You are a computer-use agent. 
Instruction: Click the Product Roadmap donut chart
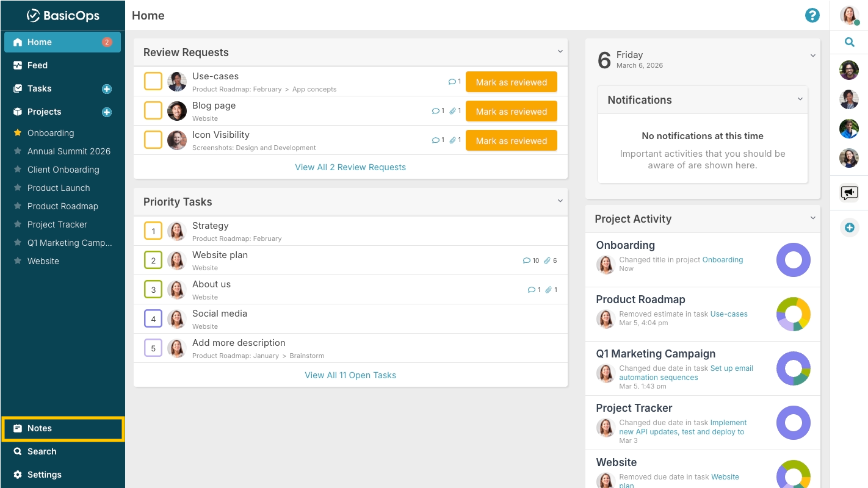click(x=794, y=314)
